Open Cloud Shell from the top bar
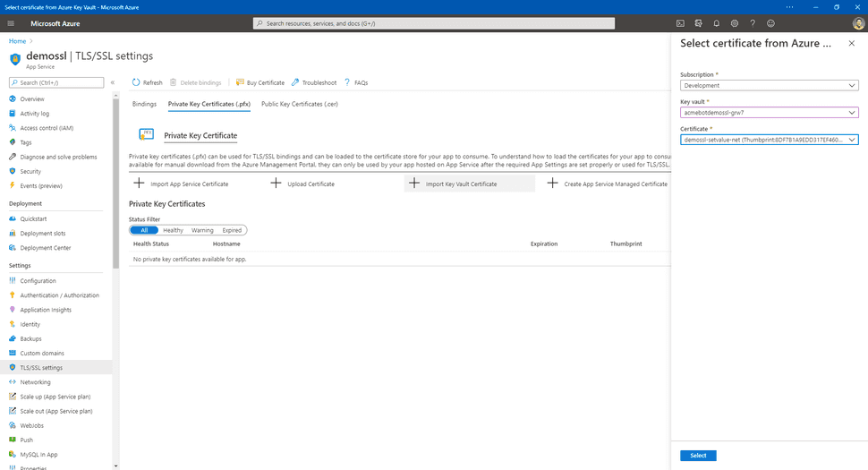Viewport: 868px width, 470px height. coord(680,23)
